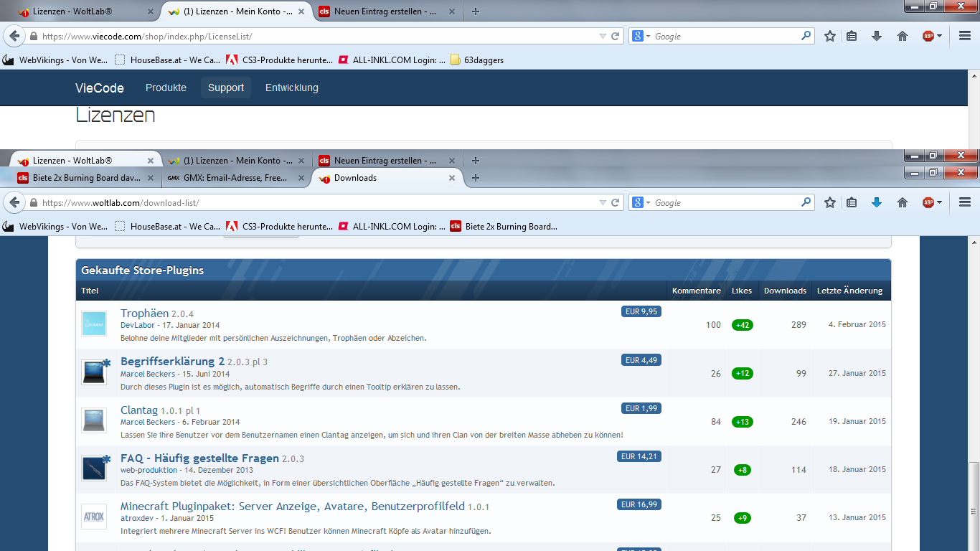
Task: Open the FAQ - Häufig gestellte Fragen link
Action: point(199,458)
